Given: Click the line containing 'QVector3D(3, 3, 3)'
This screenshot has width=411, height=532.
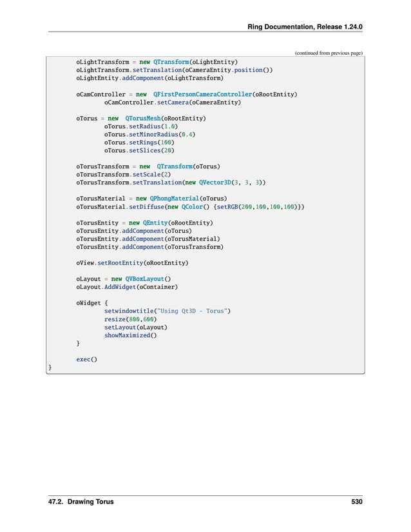Looking at the screenshot, I should point(171,182).
